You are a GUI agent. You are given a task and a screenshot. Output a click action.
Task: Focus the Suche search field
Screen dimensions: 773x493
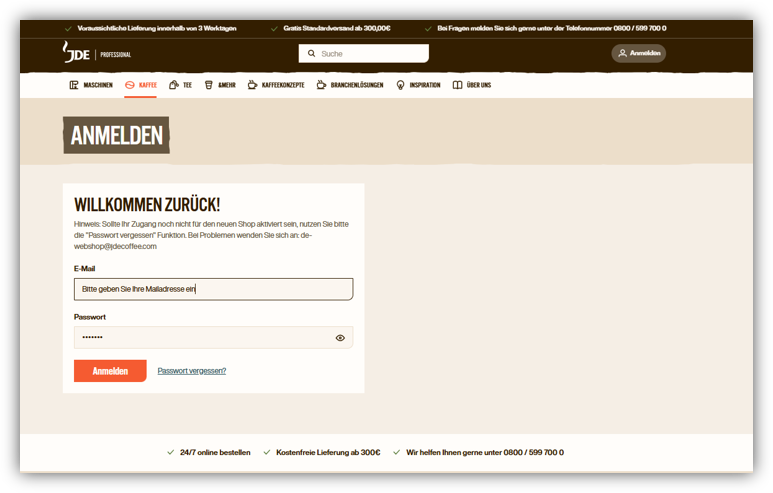click(363, 53)
